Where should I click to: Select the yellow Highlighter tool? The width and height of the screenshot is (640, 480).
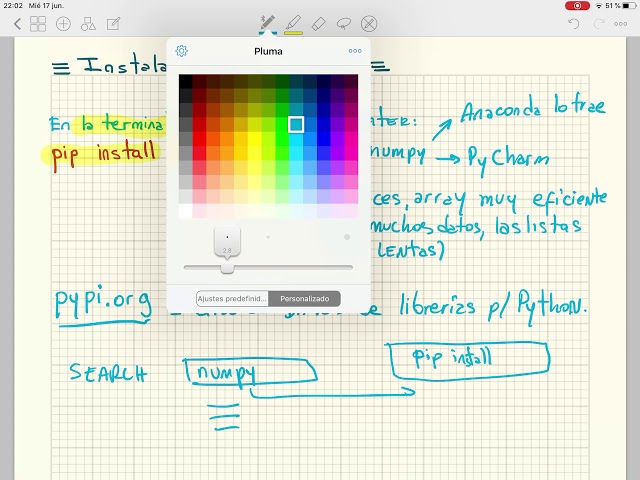pyautogui.click(x=293, y=24)
